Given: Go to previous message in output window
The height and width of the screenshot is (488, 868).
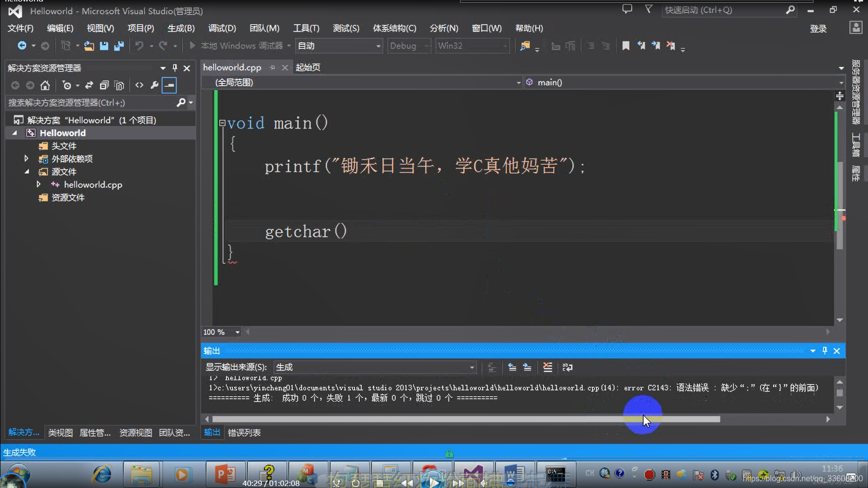Looking at the screenshot, I should pyautogui.click(x=513, y=367).
